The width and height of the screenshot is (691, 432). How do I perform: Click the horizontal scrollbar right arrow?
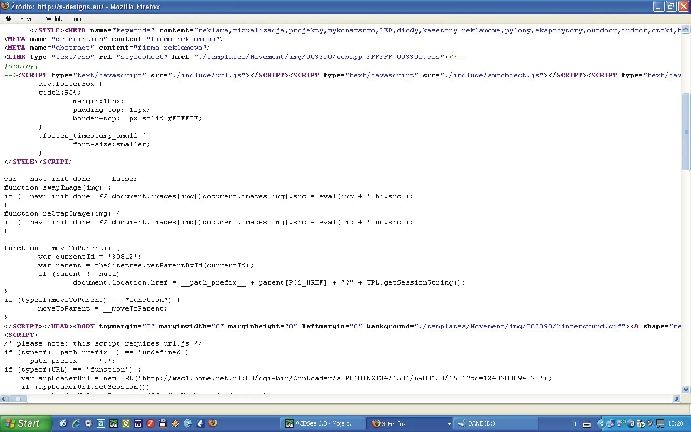(x=676, y=398)
